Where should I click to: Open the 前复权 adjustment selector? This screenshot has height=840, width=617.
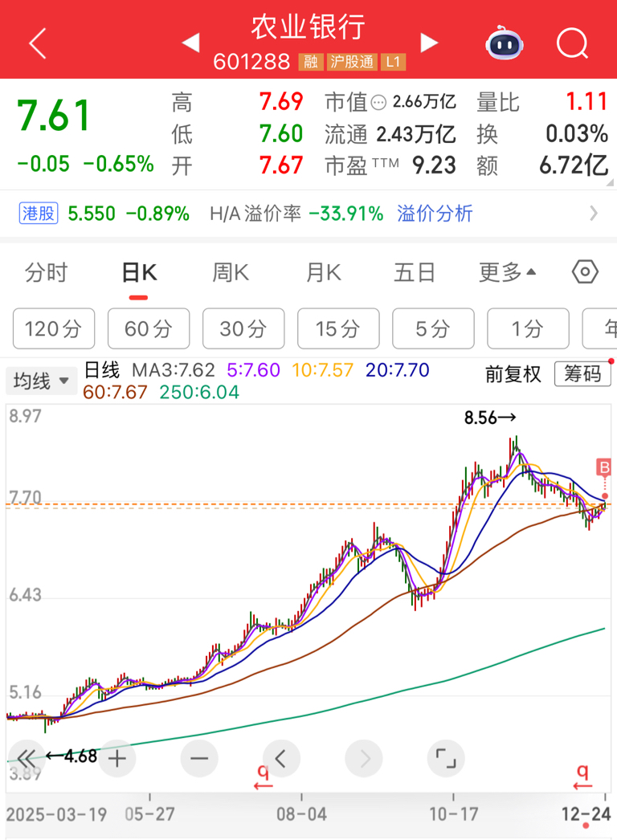513,373
